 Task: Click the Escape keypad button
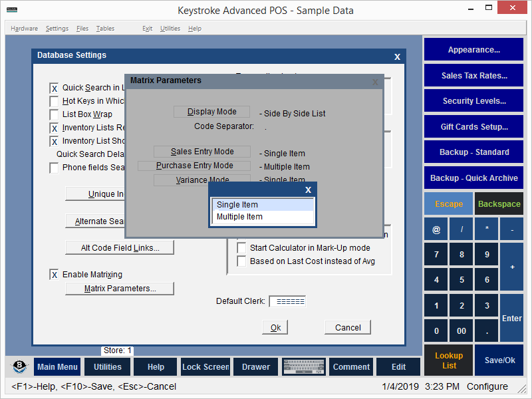tap(448, 204)
